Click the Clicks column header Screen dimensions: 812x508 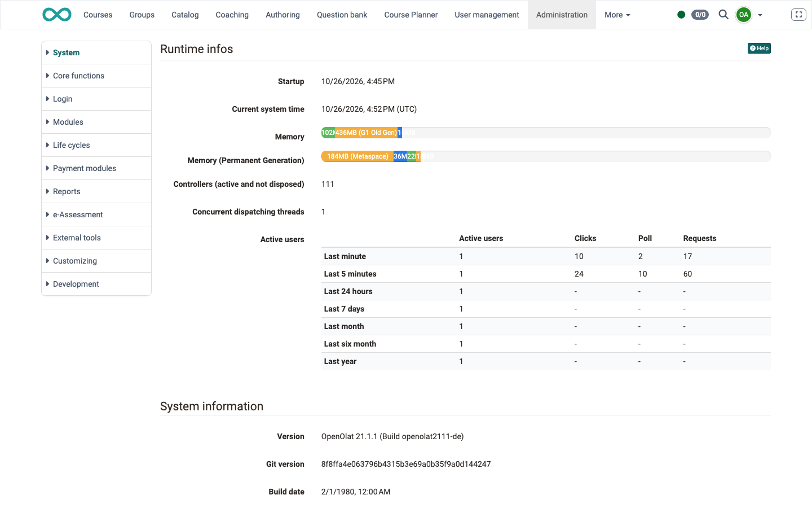pos(585,238)
